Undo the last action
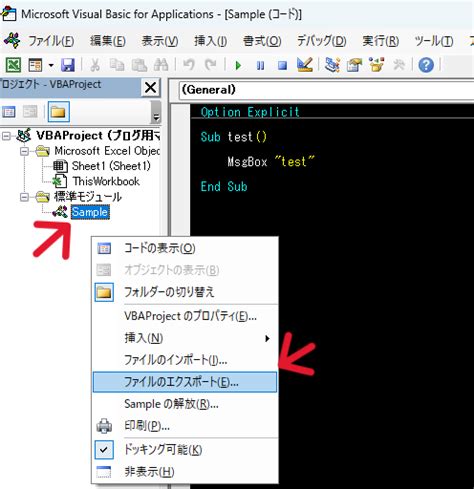The width and height of the screenshot is (474, 489). pos(189,65)
